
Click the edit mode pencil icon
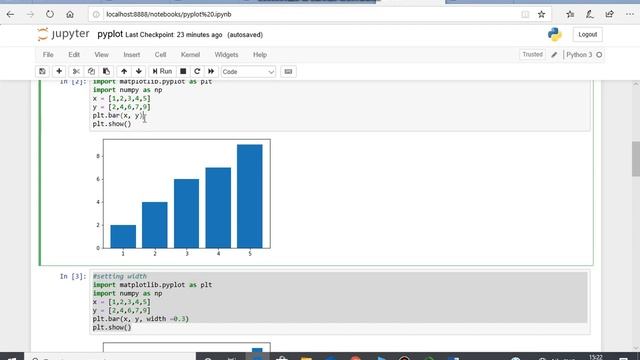point(554,55)
